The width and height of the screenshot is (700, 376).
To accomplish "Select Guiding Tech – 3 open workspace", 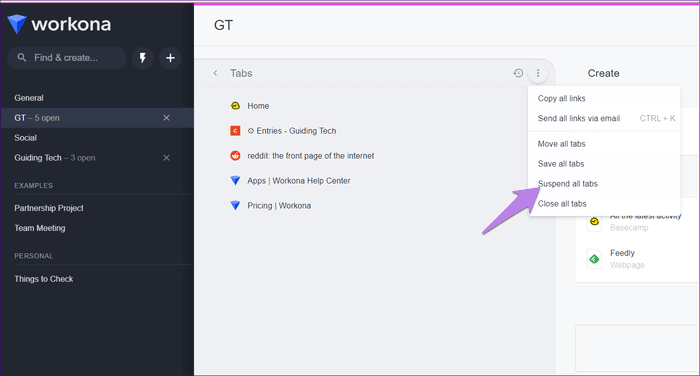I will tap(54, 158).
